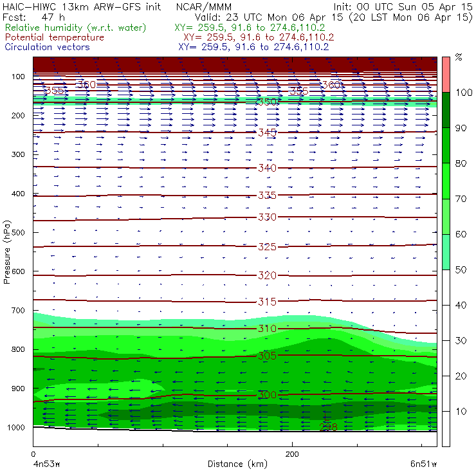Click the 'Valid: 23 UTC Mon 06 Apr 15' text
This screenshot has height=476, width=476.
tap(269, 17)
